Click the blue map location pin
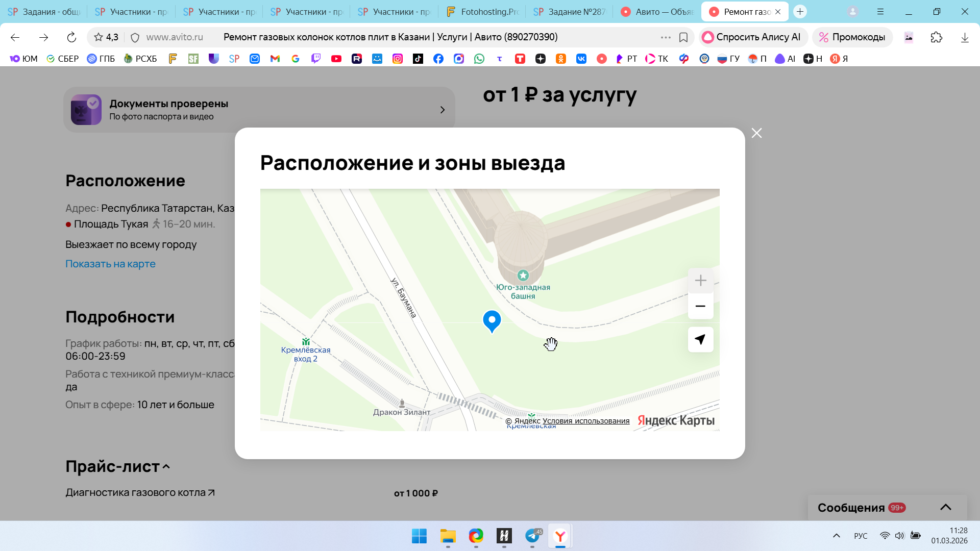 pyautogui.click(x=492, y=321)
